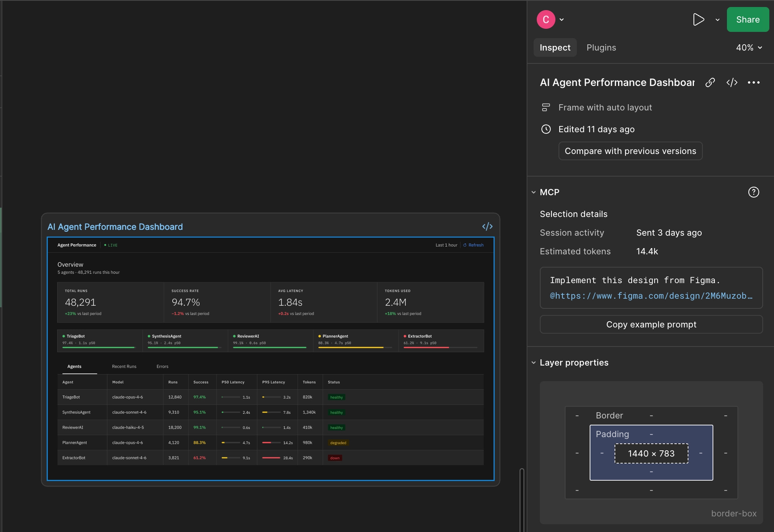This screenshot has width=774, height=532.
Task: Open the present options dropdown arrow
Action: tap(718, 20)
